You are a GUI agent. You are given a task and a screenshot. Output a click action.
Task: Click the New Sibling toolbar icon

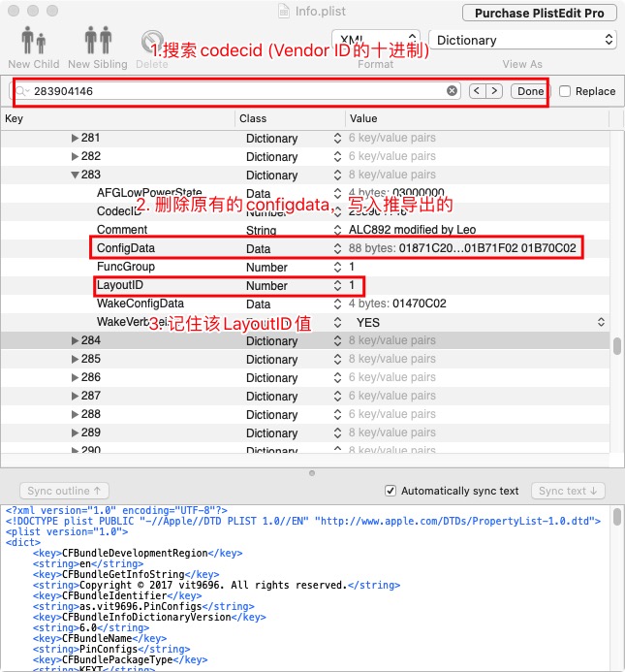98,41
